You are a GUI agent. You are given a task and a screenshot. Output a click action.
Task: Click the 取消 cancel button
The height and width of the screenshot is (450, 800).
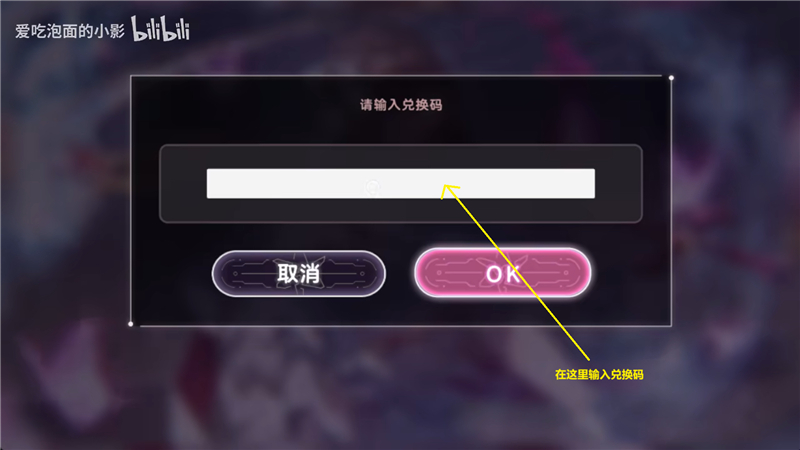pos(298,273)
